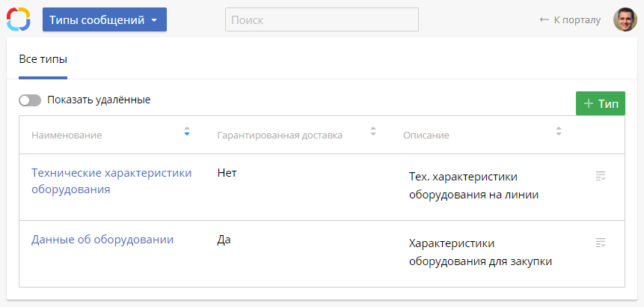Go back via К порталу link
This screenshot has height=307, width=644.
click(x=570, y=19)
